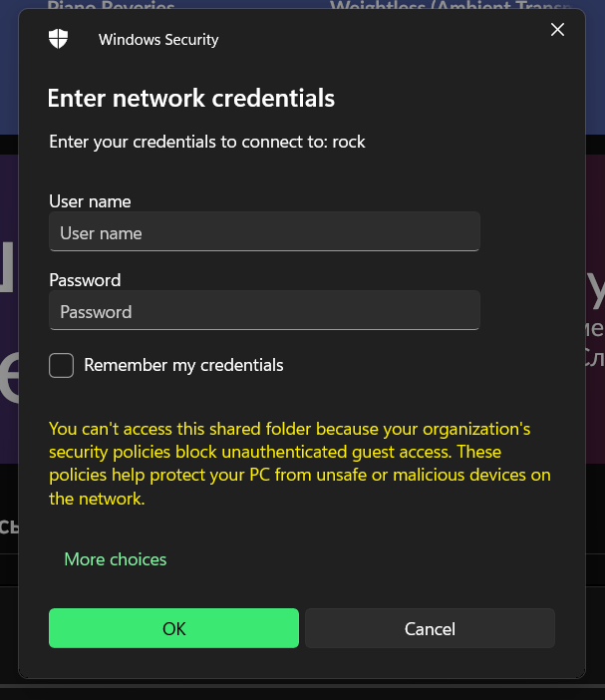The image size is (605, 700).
Task: Click the Password label above the field
Action: coord(85,280)
